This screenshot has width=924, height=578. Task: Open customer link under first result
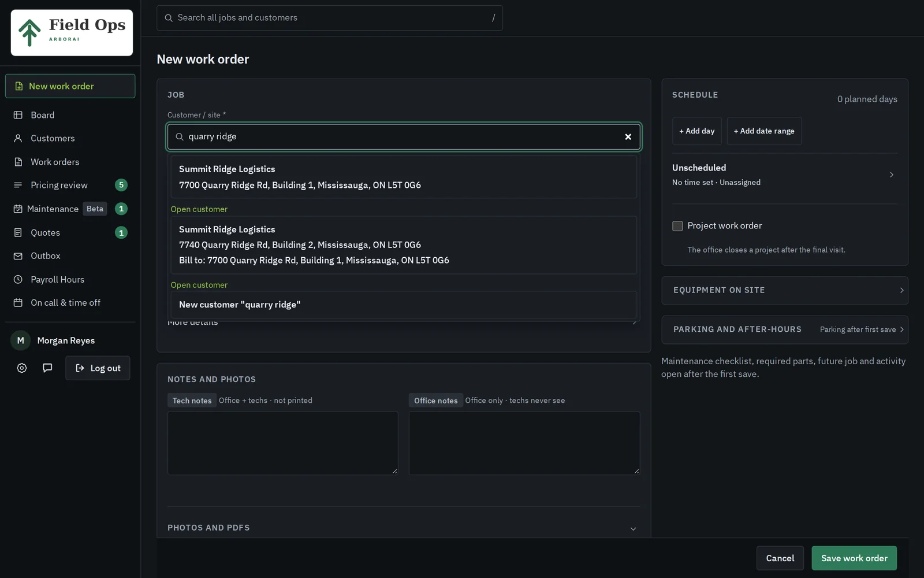[199, 209]
